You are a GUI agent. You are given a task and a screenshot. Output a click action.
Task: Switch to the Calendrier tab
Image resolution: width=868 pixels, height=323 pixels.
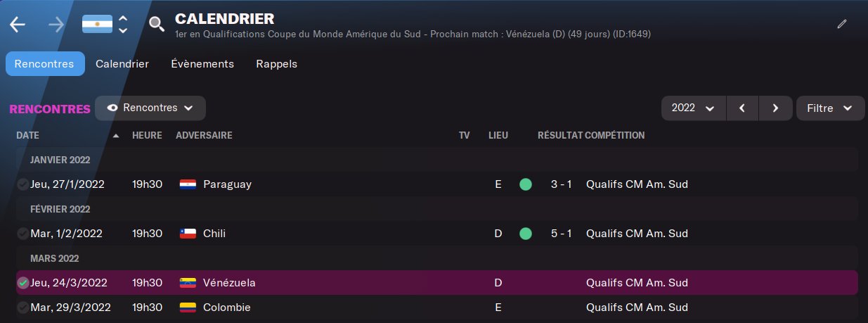pyautogui.click(x=122, y=63)
